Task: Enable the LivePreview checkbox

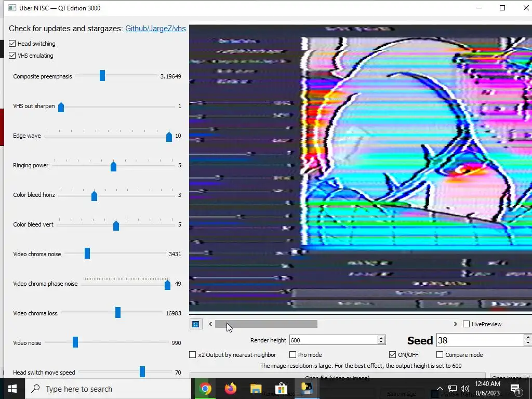Action: point(466,324)
